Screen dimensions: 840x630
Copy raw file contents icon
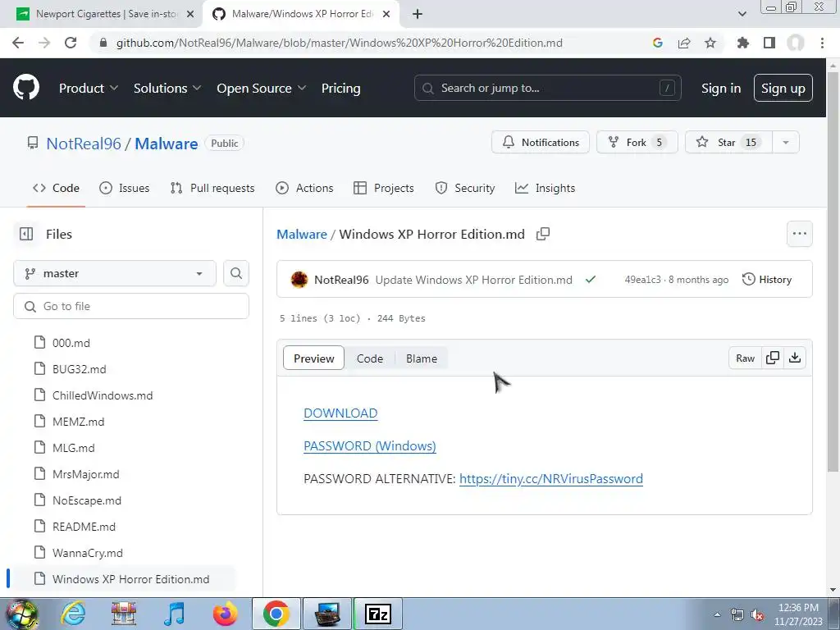pyautogui.click(x=773, y=358)
